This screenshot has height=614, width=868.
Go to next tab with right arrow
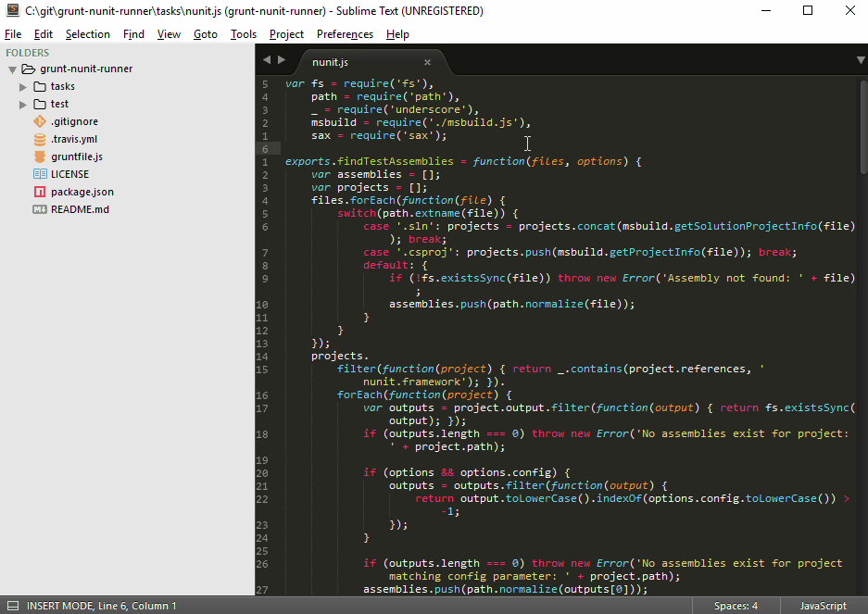point(282,60)
